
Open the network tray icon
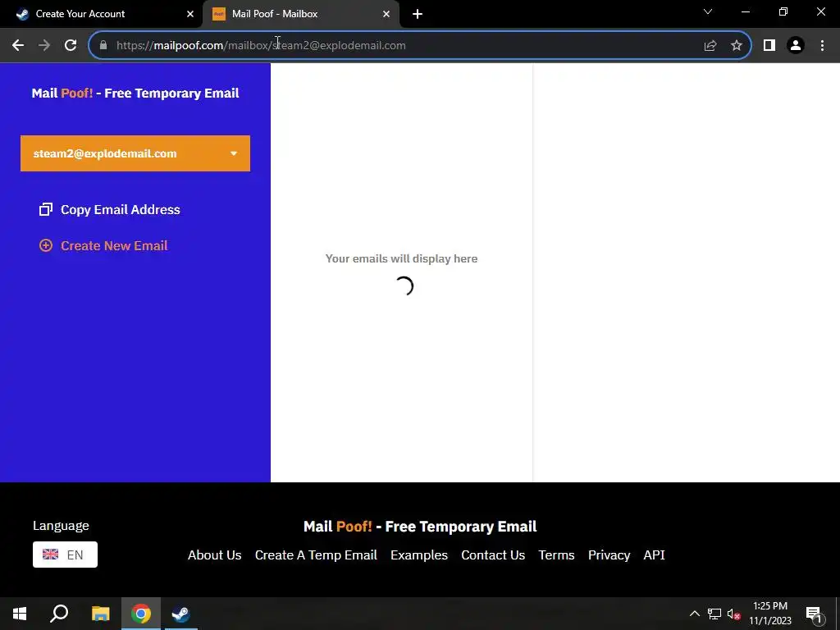tap(714, 614)
